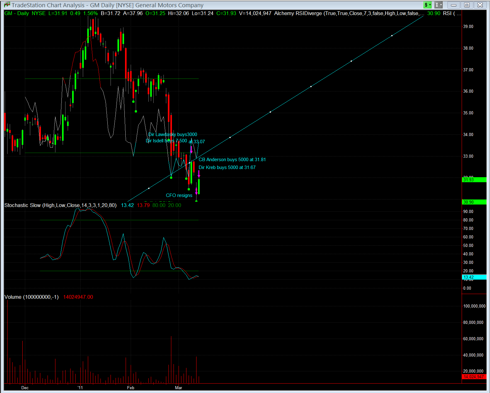
Task: Close the GM Daily chart window
Action: (480, 5)
